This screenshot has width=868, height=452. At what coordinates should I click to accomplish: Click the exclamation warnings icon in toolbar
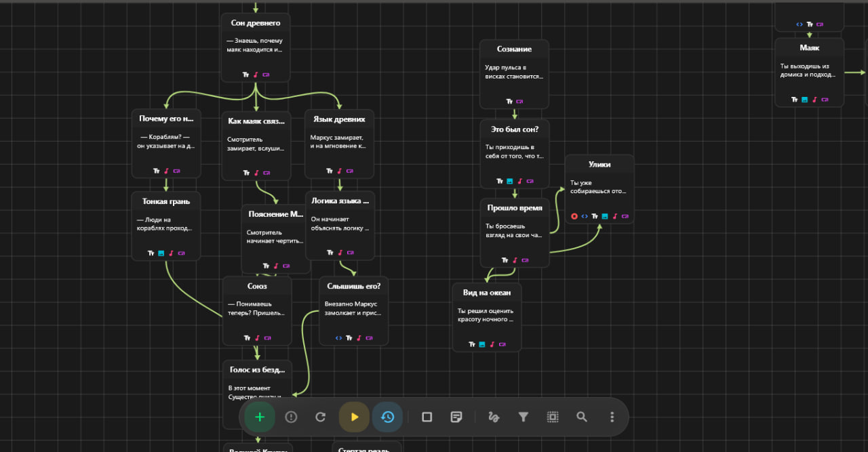pyautogui.click(x=291, y=417)
